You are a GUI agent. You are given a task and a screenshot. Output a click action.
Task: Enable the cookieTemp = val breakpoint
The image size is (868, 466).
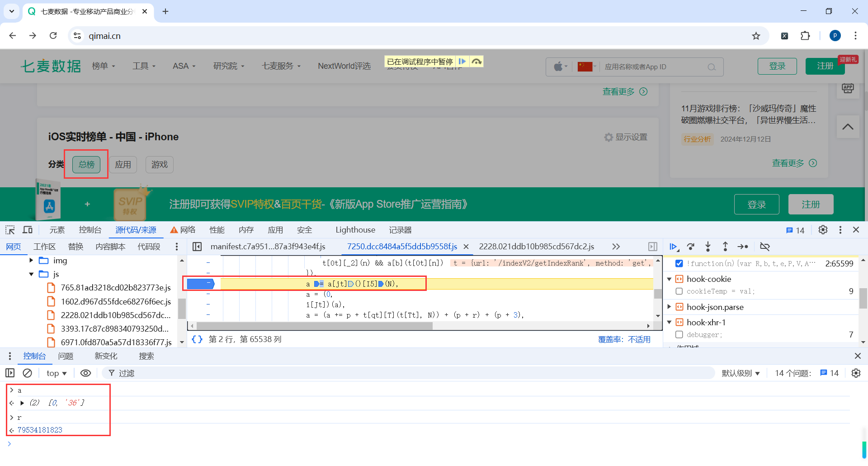tap(679, 291)
